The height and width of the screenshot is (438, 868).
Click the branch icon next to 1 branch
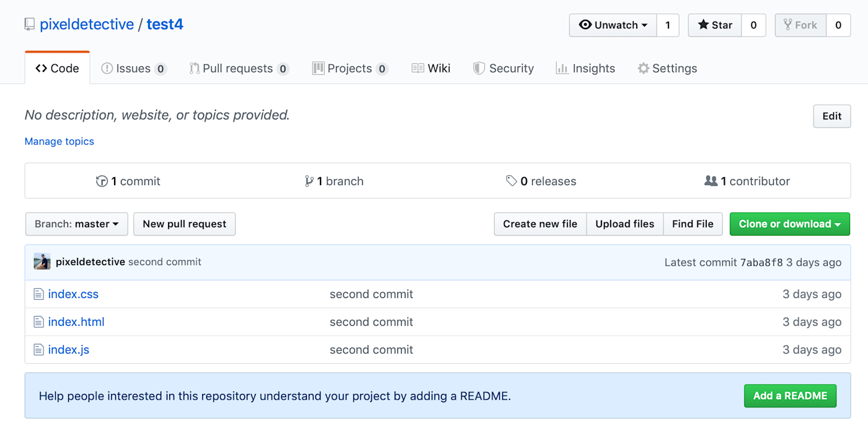[309, 181]
